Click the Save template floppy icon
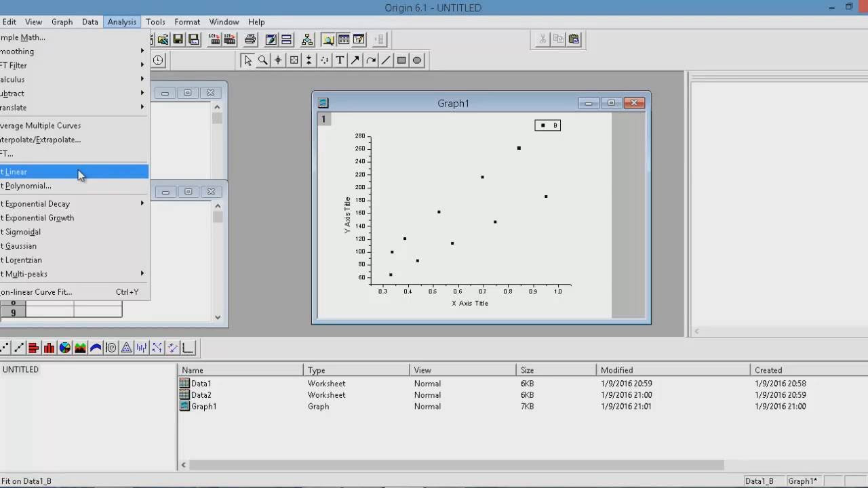Image resolution: width=868 pixels, height=488 pixels. pos(193,39)
